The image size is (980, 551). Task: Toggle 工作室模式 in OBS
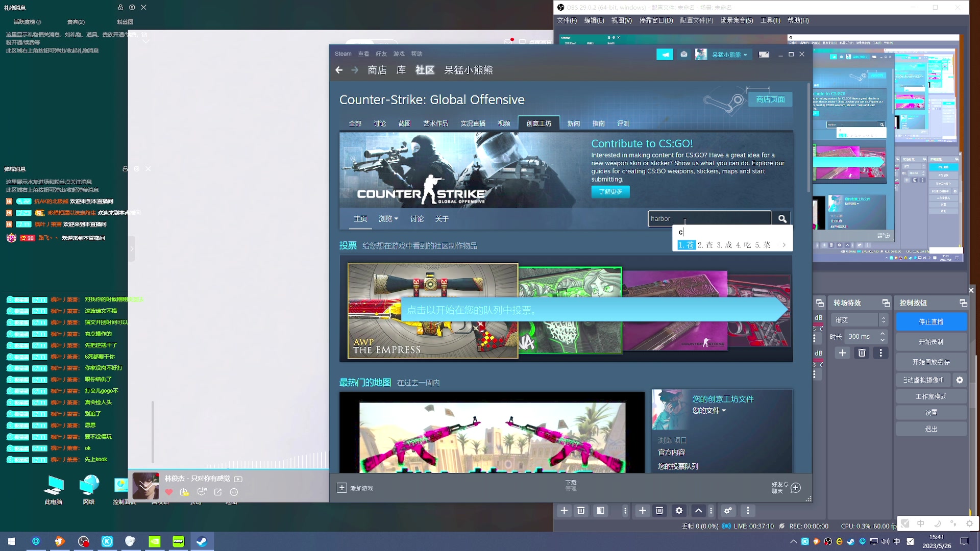(x=931, y=396)
